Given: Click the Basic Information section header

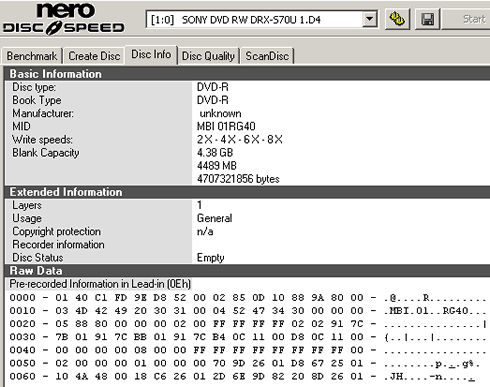Looking at the screenshot, I should [x=247, y=74].
